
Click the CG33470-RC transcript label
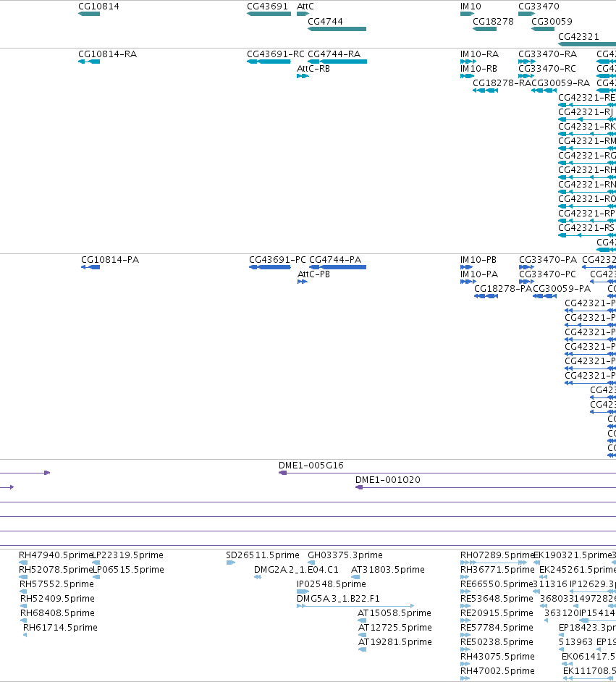(547, 69)
